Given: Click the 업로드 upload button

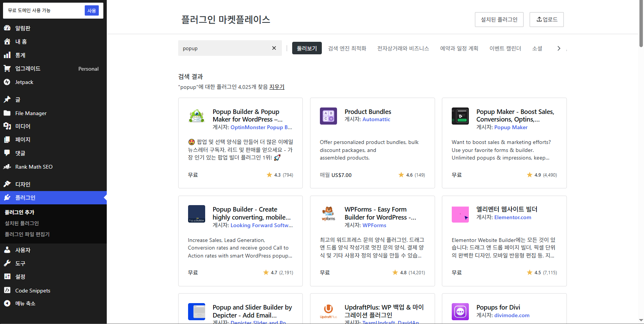Looking at the screenshot, I should pos(547,19).
